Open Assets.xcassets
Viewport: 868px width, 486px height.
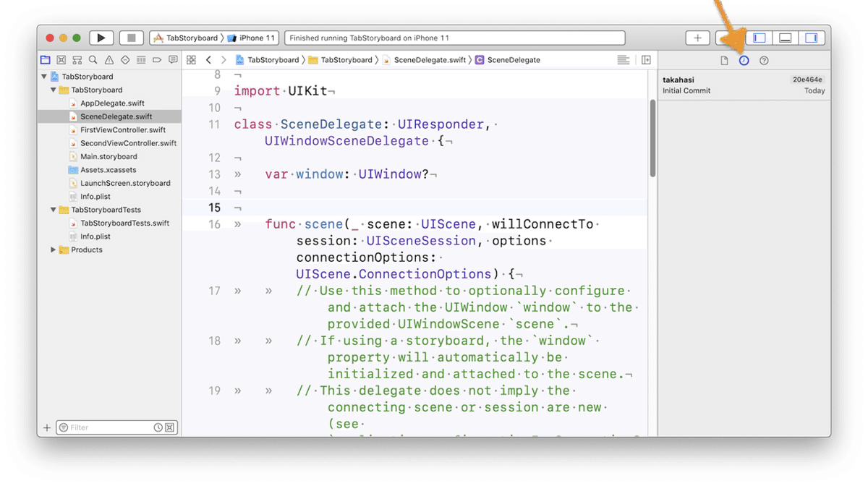(x=103, y=170)
